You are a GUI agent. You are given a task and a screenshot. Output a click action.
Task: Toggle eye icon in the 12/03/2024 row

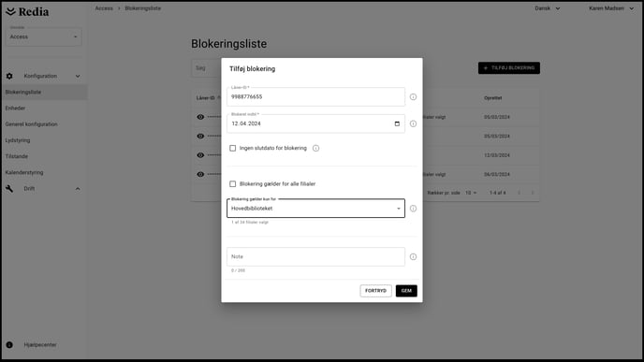pyautogui.click(x=200, y=155)
